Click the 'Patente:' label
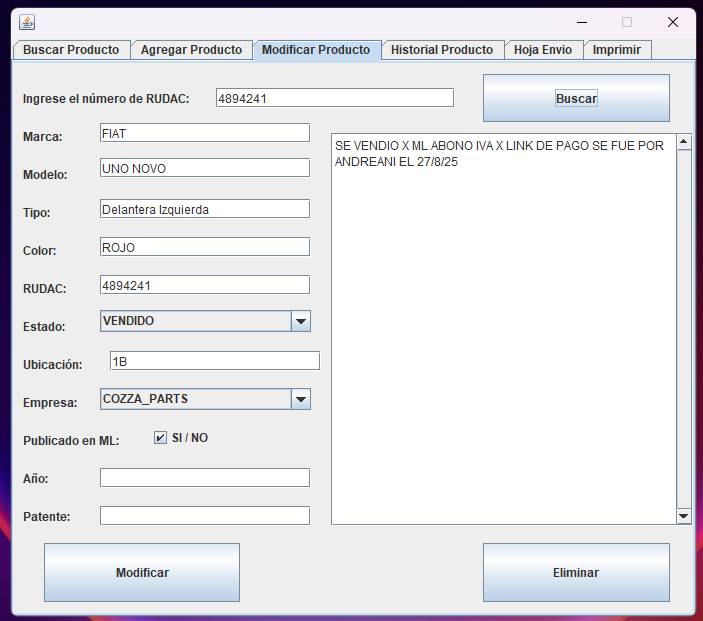The image size is (703, 621). point(47,517)
